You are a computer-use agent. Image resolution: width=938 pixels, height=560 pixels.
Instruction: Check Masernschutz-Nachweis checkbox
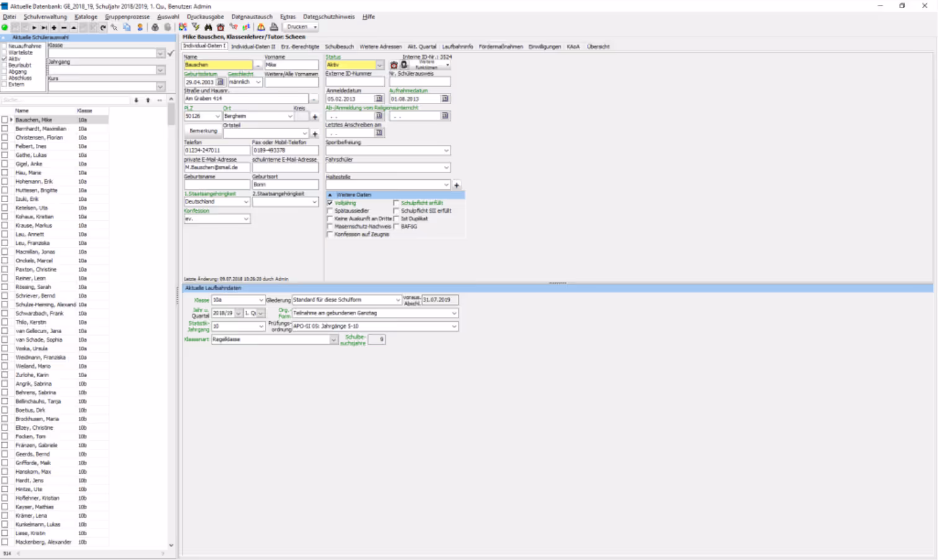click(330, 226)
